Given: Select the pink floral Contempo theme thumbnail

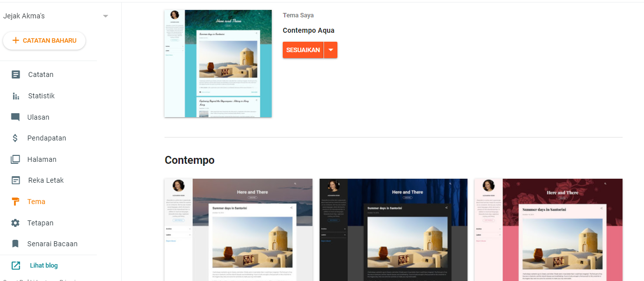Looking at the screenshot, I should [x=549, y=230].
